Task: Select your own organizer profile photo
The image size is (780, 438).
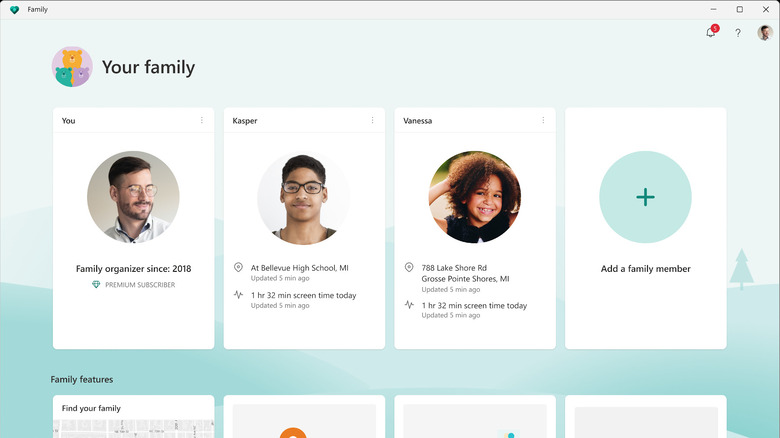Action: coord(133,197)
